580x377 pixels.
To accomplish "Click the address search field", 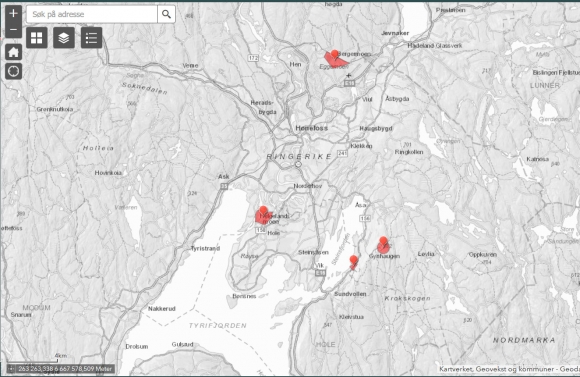I will (x=92, y=14).
